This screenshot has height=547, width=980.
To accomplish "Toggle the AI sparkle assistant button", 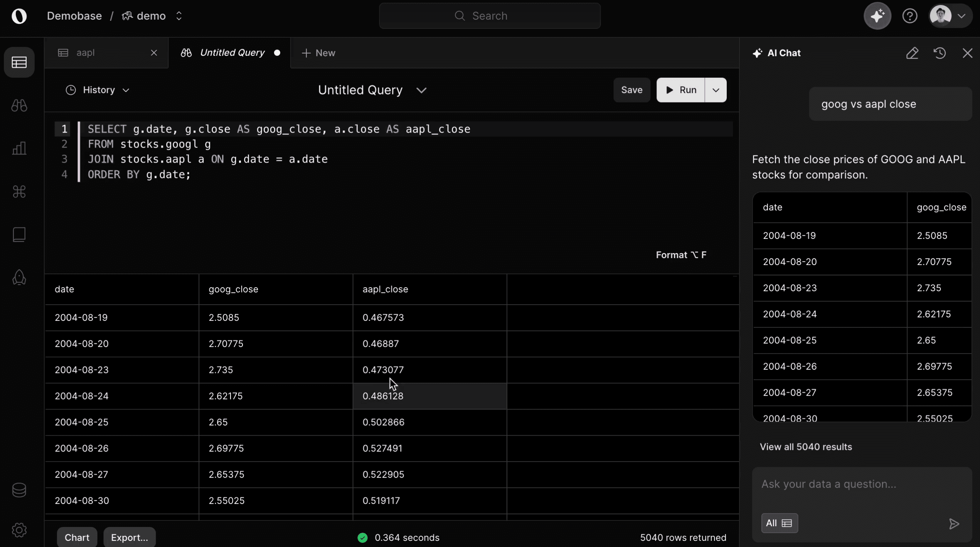I will tap(877, 16).
